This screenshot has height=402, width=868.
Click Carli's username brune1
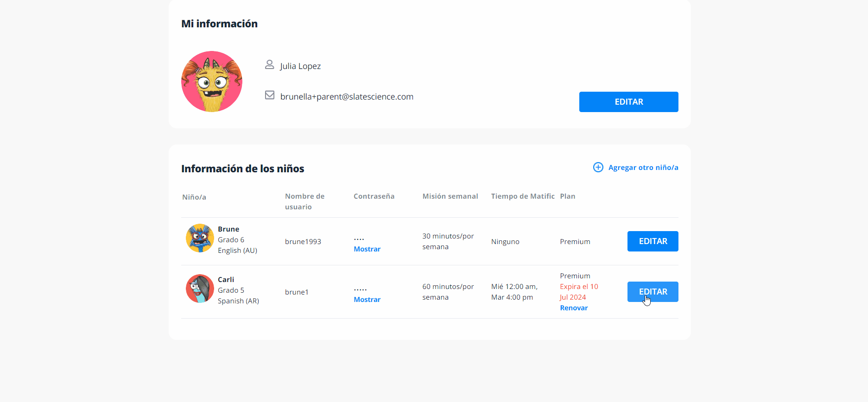click(297, 292)
